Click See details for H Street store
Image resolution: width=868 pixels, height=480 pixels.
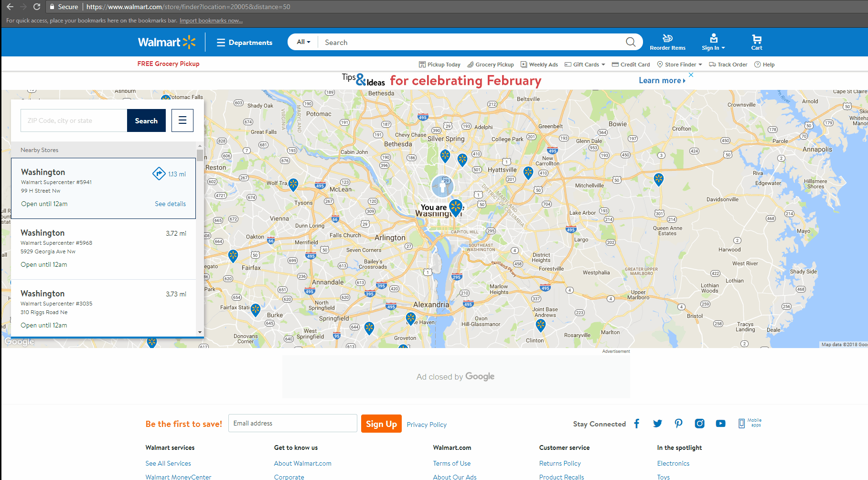170,204
